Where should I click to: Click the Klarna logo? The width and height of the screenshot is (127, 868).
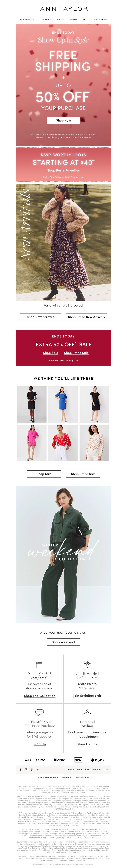(x=59, y=760)
